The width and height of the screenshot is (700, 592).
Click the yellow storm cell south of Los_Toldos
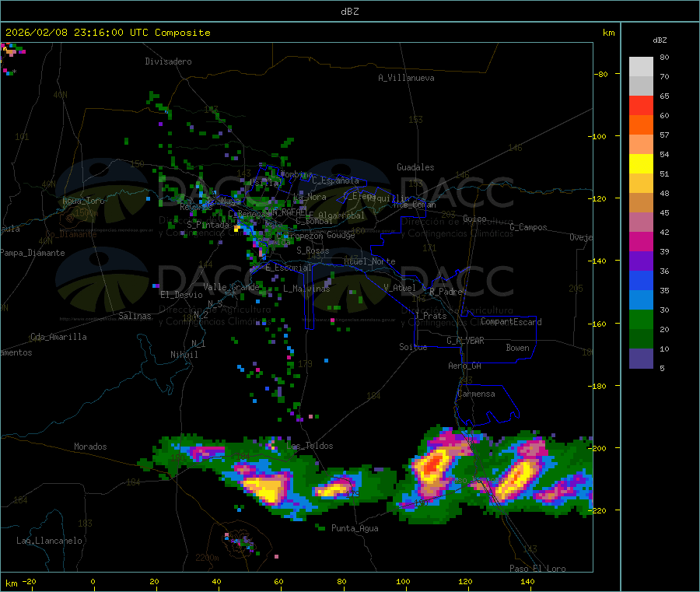coord(267,488)
